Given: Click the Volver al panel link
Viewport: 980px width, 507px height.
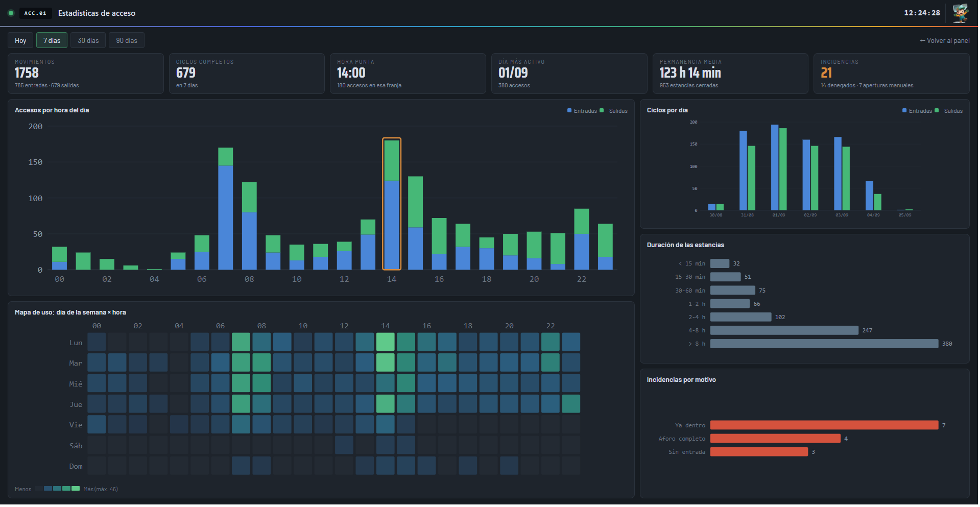Looking at the screenshot, I should (x=944, y=41).
